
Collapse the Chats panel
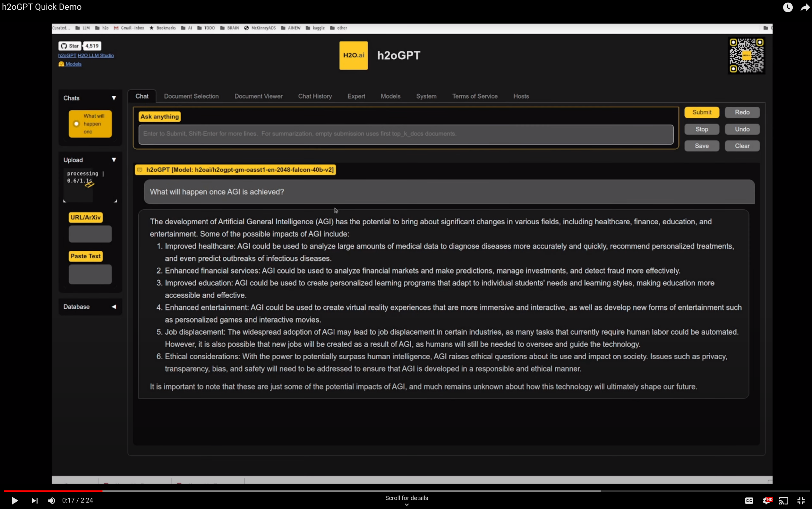(114, 98)
